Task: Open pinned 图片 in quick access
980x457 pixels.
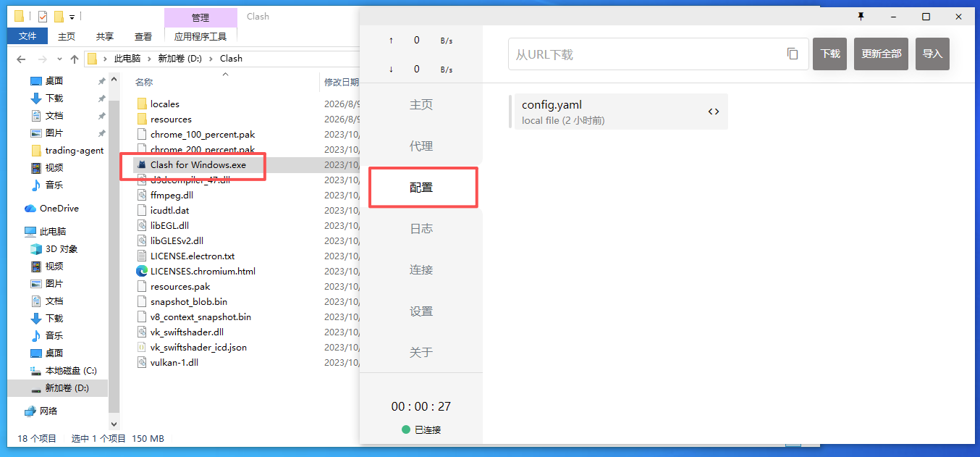Action: 54,133
